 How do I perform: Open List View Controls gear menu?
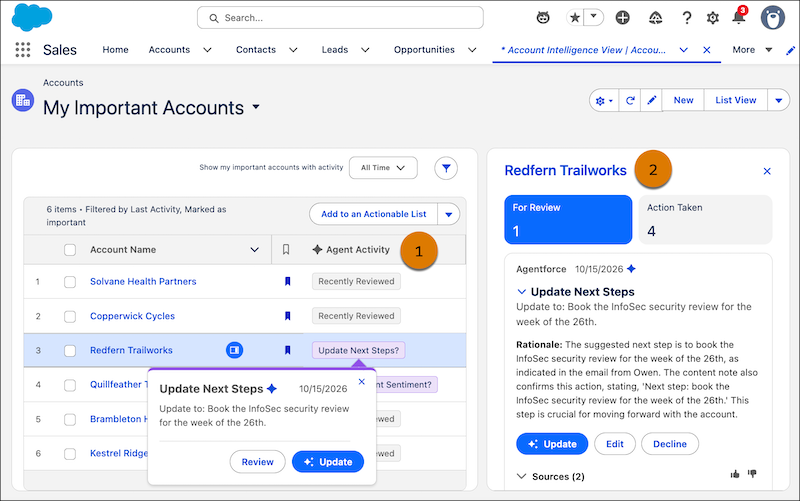[x=604, y=101]
